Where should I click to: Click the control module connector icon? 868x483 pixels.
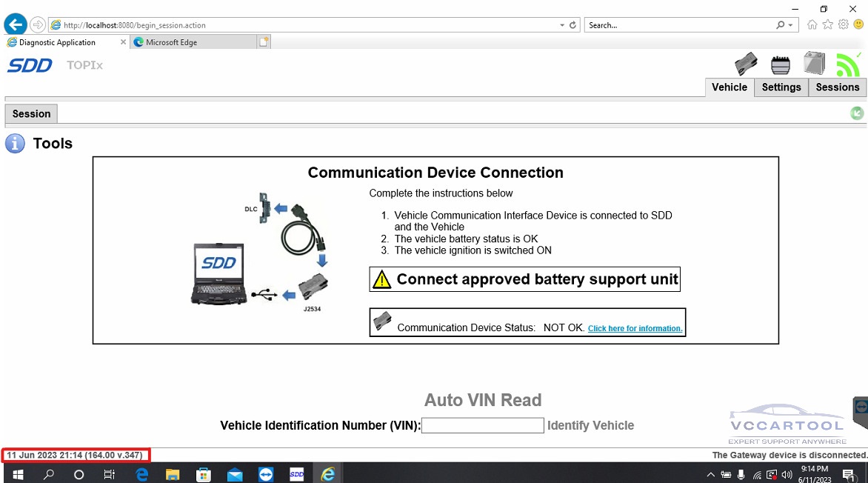click(781, 65)
